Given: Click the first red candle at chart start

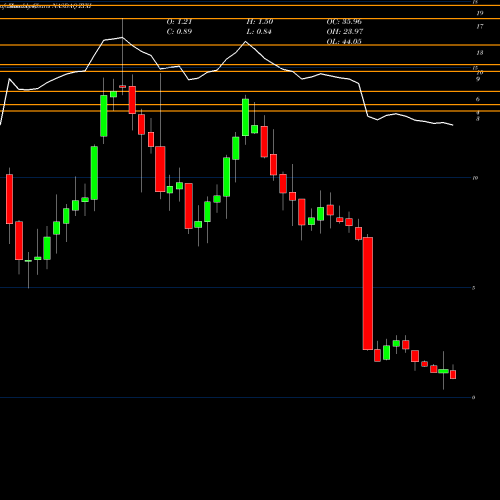Looking at the screenshot, I should 9,199.
